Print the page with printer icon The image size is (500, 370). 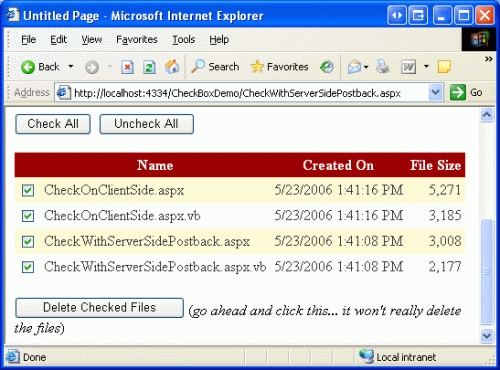pos(383,67)
